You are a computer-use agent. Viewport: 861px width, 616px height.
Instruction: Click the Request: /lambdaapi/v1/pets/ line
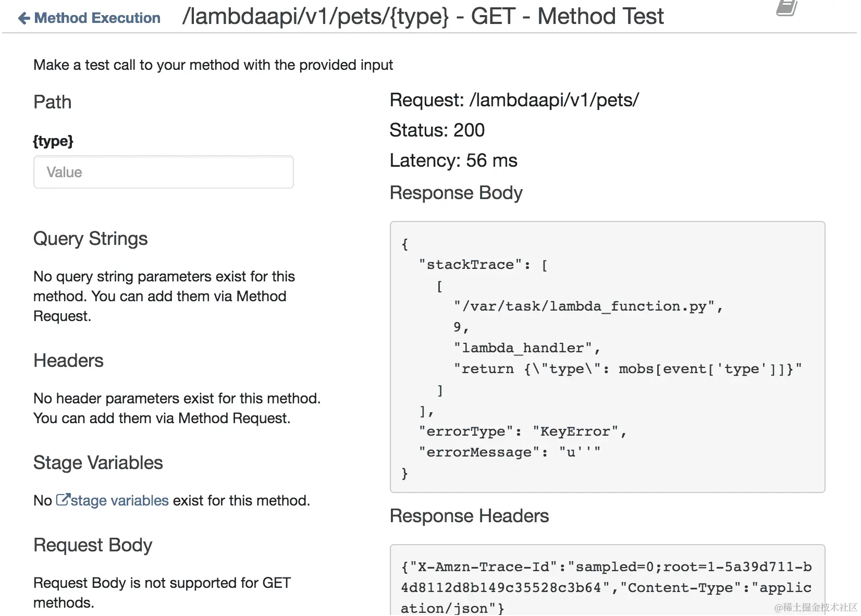514,100
